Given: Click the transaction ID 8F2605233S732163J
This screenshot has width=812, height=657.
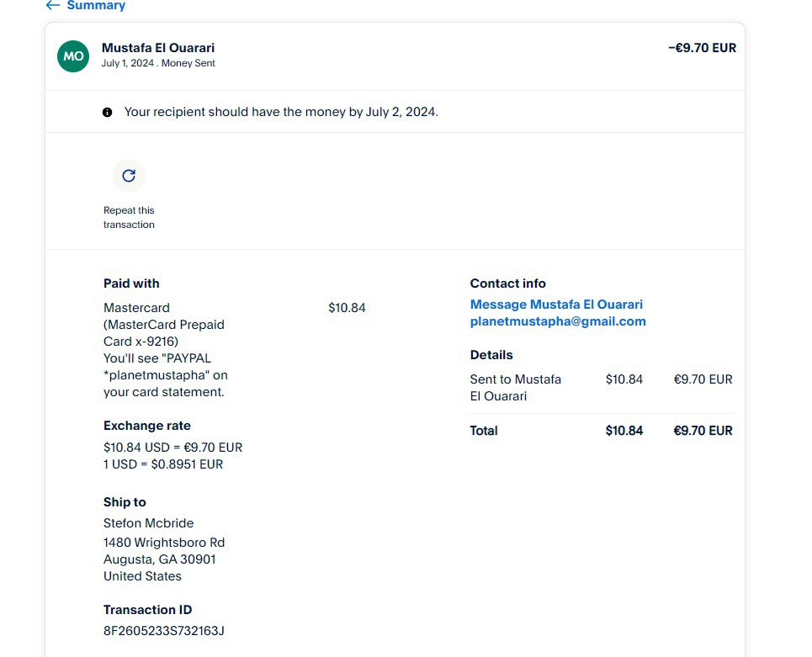Looking at the screenshot, I should [164, 630].
